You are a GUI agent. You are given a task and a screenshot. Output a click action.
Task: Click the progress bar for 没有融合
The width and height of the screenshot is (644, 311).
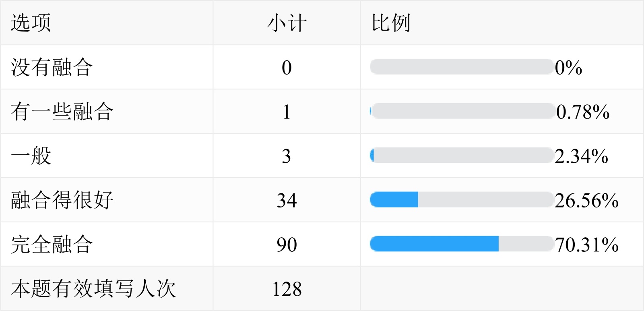[x=461, y=67]
